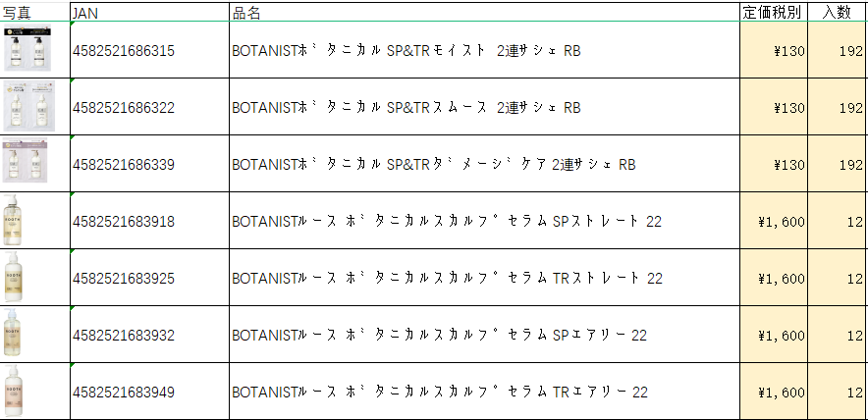
Task: Select the bottle thumbnail for JAN 4582521683932
Action: 14,334
